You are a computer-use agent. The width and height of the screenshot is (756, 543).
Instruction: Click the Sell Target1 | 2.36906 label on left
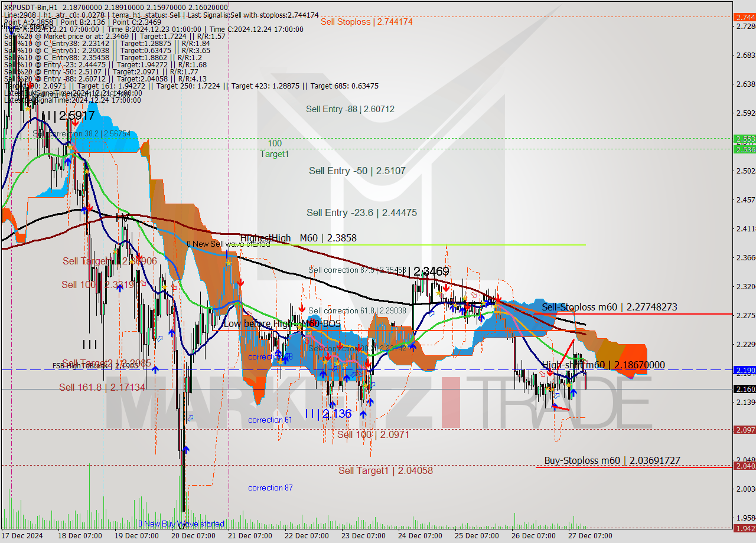[109, 261]
